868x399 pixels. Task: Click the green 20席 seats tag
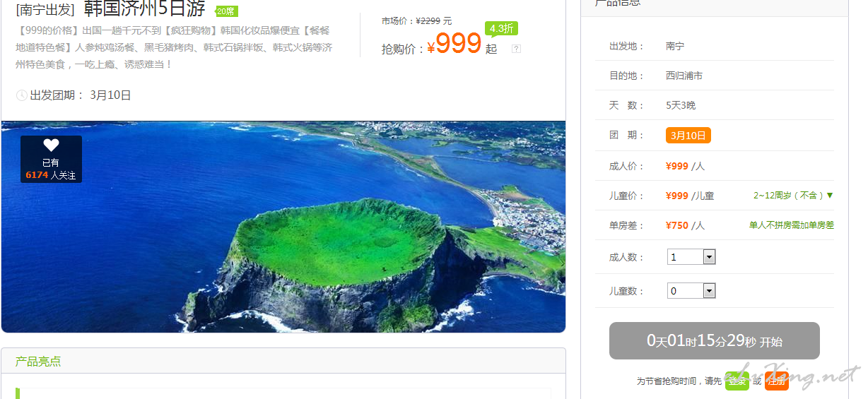(x=226, y=11)
